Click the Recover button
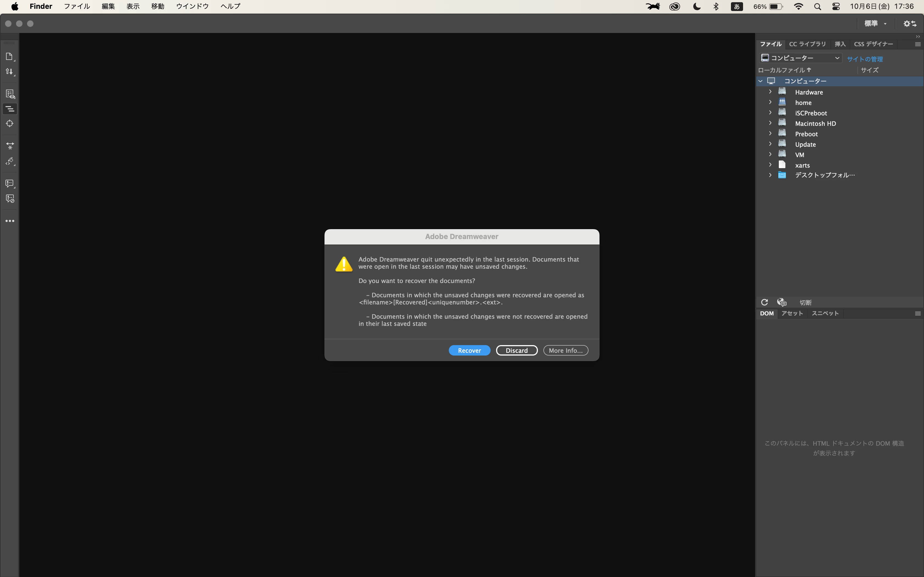Screen dimensions: 924x577 469,350
